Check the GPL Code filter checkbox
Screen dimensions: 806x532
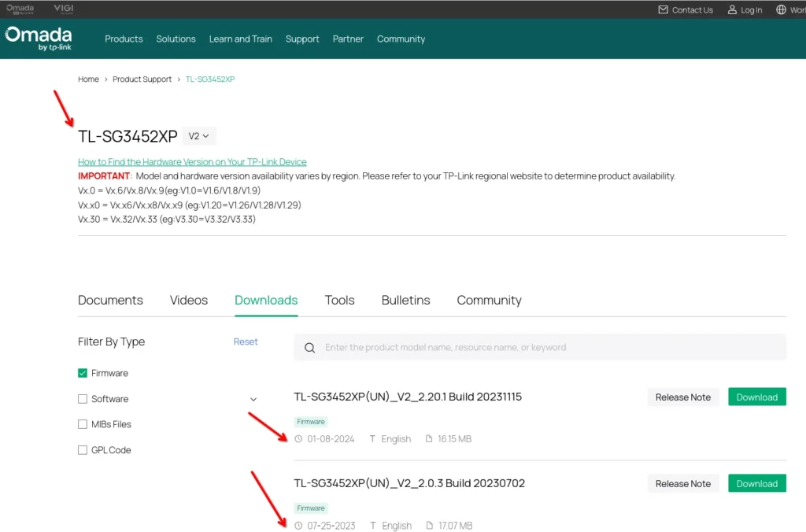(82, 449)
